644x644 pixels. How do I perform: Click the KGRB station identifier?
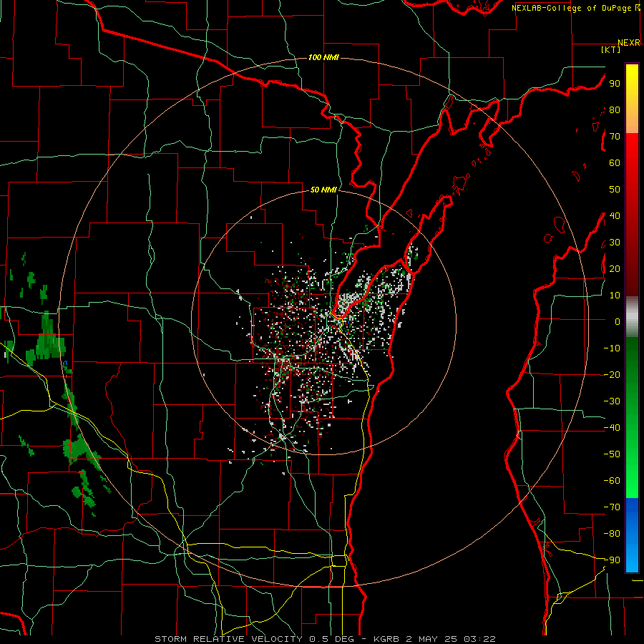[386, 639]
